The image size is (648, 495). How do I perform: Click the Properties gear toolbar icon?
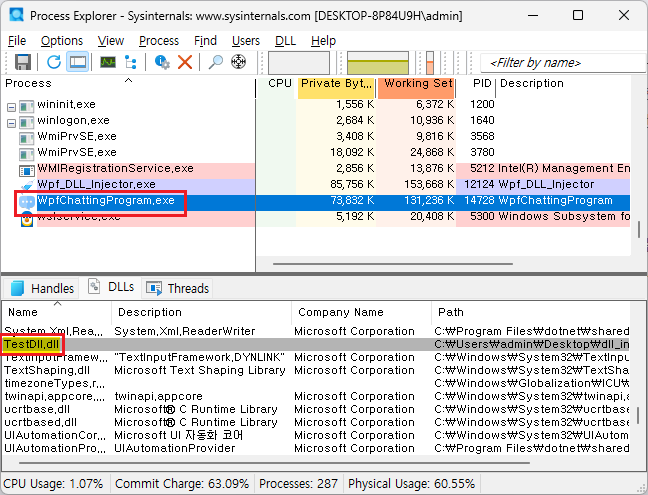point(162,62)
